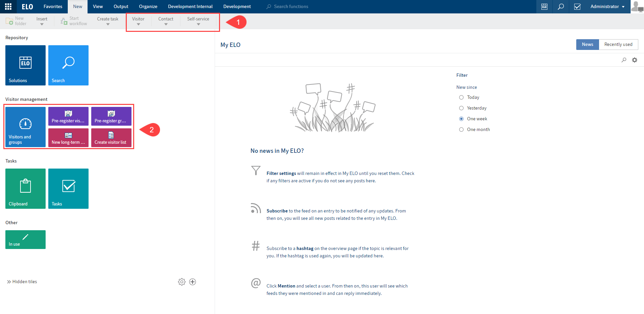Open Pre-register visitor tile

coord(68,116)
